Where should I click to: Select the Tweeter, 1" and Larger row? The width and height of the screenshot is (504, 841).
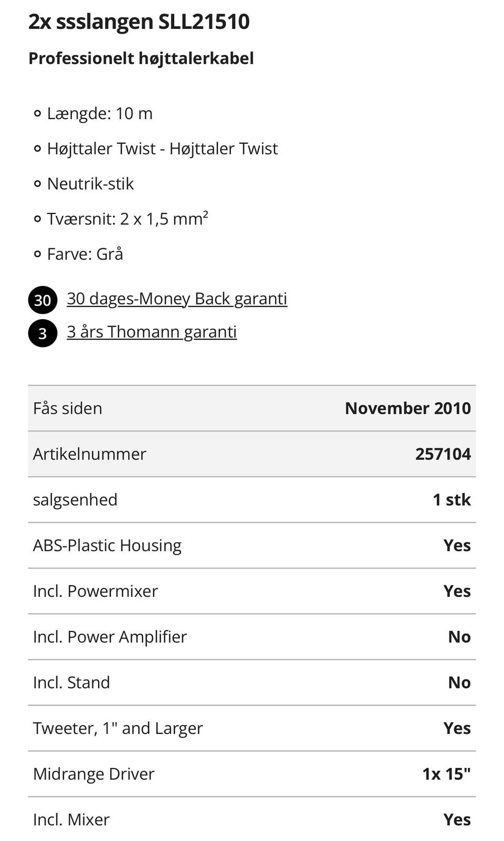(252, 728)
